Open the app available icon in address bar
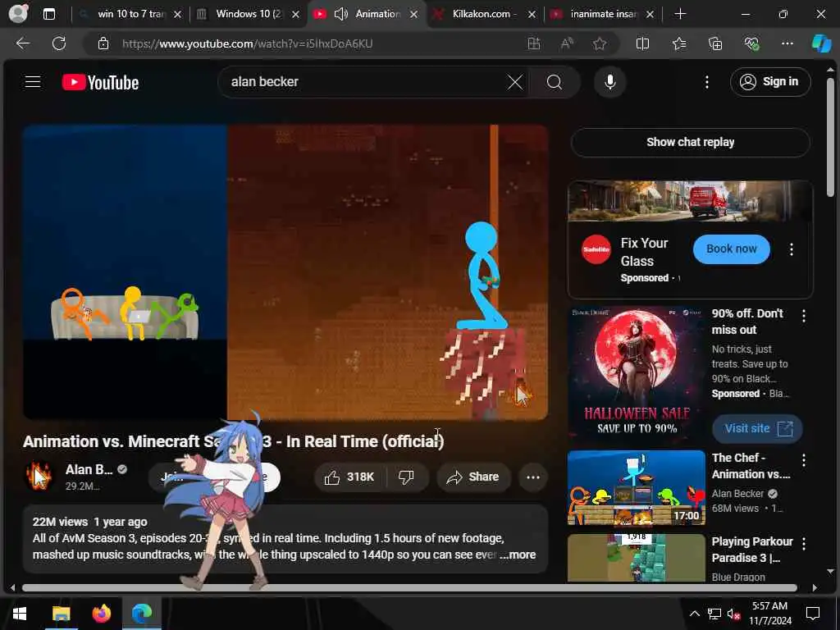The width and height of the screenshot is (840, 630). click(x=533, y=43)
